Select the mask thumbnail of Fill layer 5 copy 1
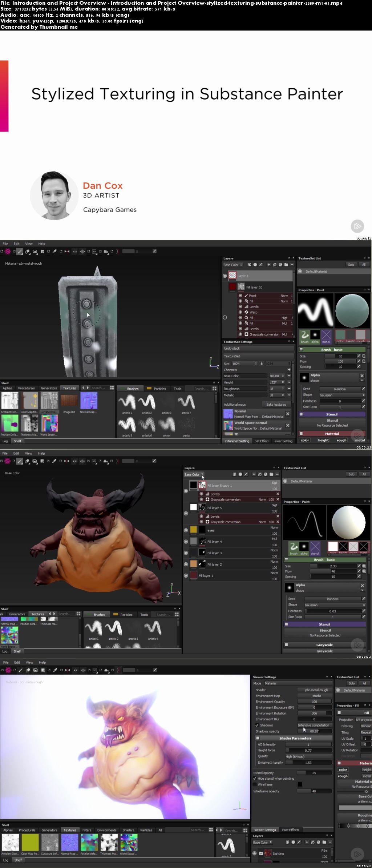The width and height of the screenshot is (372, 868). (x=202, y=485)
